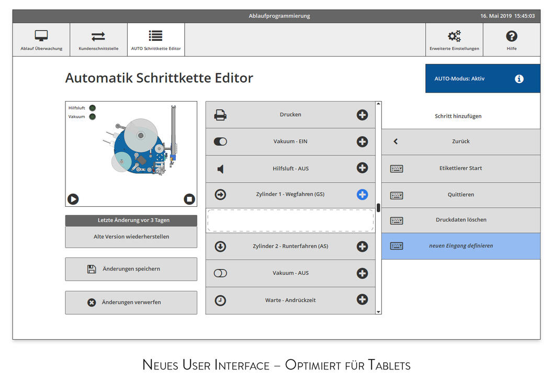Screen dimensions: 553x392
Task: Click the Letzte Änderung vor 3 Tagen bar
Action: (131, 220)
